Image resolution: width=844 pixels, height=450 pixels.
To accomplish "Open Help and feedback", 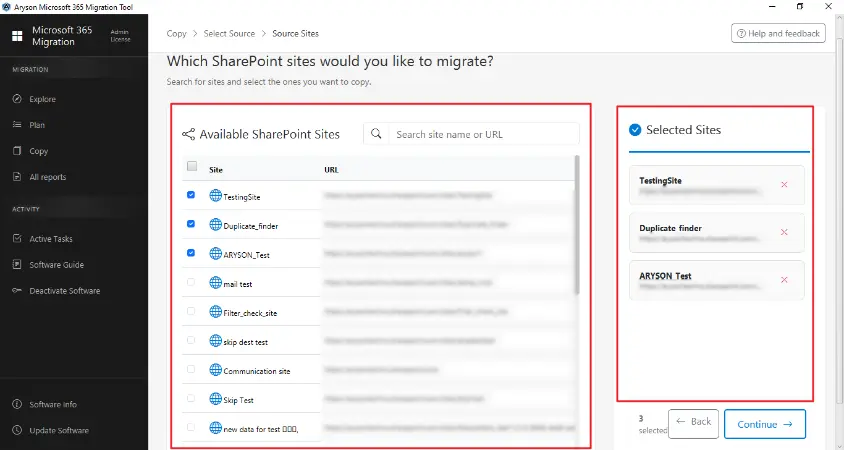I will (x=778, y=33).
